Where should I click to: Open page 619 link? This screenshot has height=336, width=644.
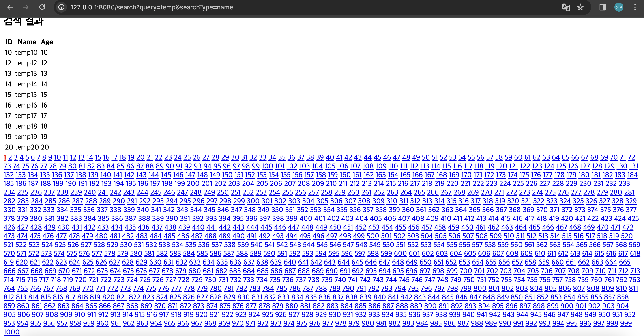[9, 263]
